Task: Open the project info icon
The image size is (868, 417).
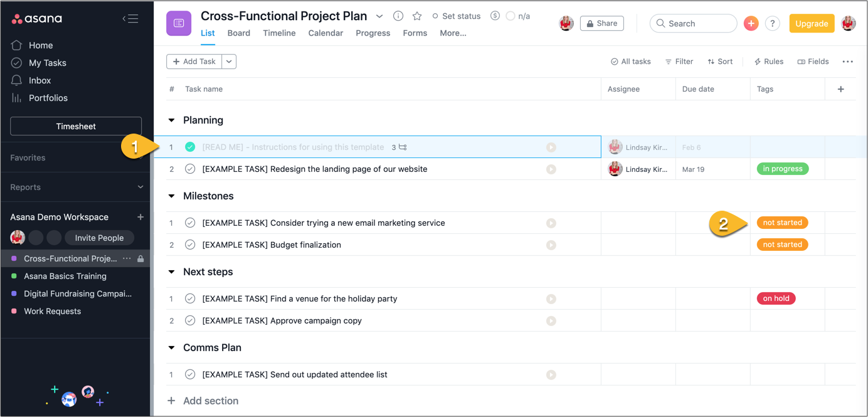Action: [398, 16]
